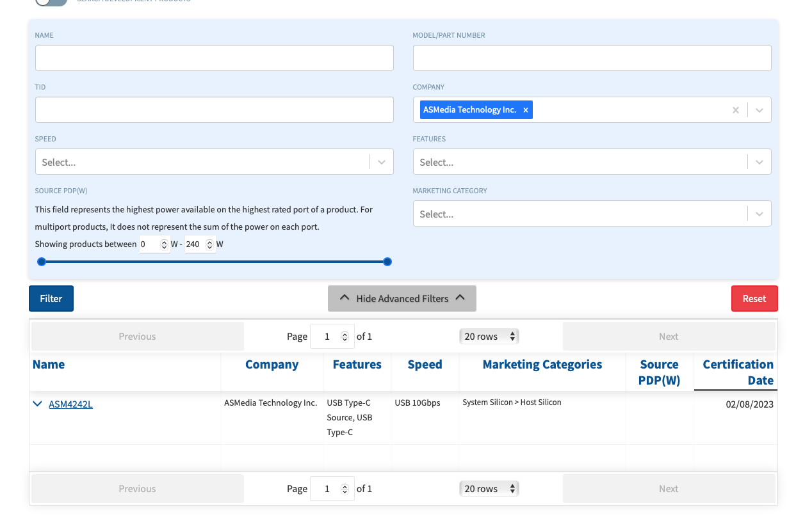This screenshot has height=526, width=812.
Task: Click the Name input field
Action: pyautogui.click(x=215, y=58)
